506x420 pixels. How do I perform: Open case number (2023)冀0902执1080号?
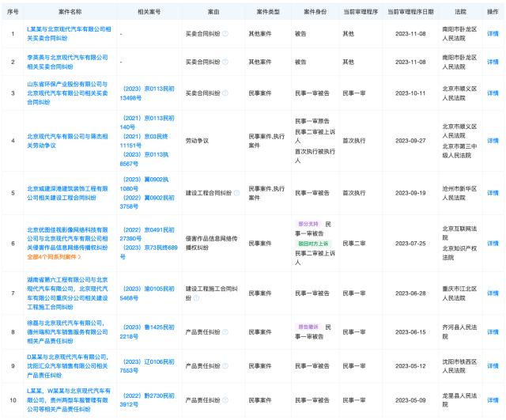click(144, 184)
